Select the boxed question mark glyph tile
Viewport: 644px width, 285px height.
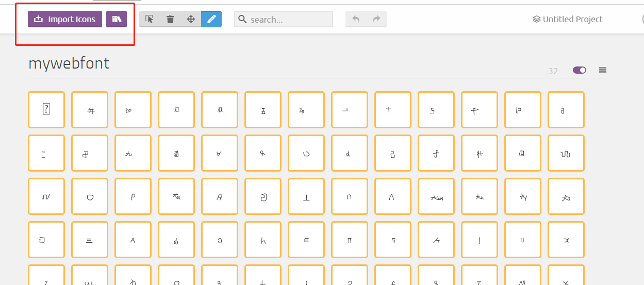[46, 109]
